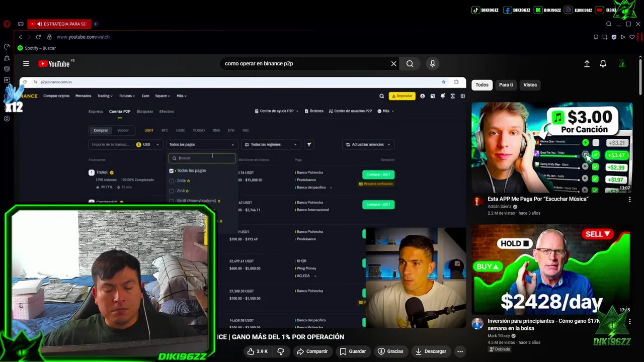Image resolution: width=644 pixels, height=362 pixels.
Task: Open "Esta APP Me Paga" video title
Action: [x=537, y=199]
